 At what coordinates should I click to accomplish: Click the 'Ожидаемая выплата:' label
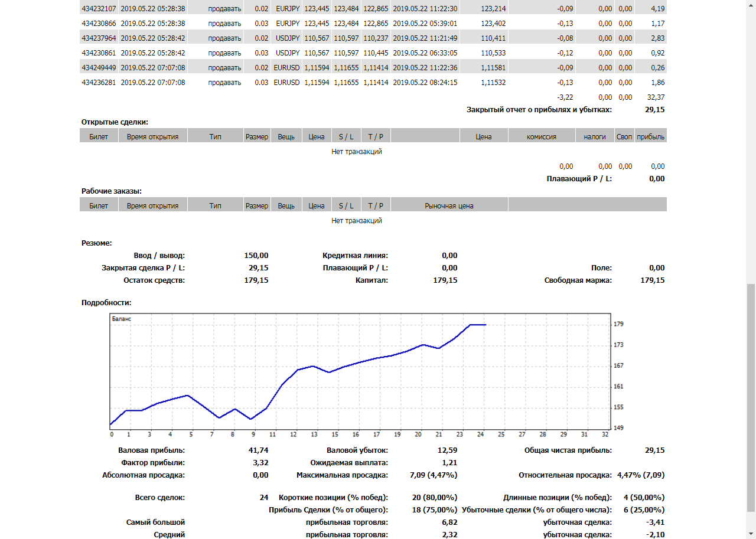click(x=349, y=463)
